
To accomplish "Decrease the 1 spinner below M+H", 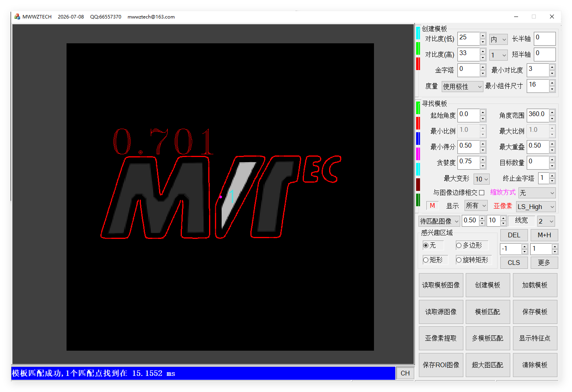I will (555, 251).
